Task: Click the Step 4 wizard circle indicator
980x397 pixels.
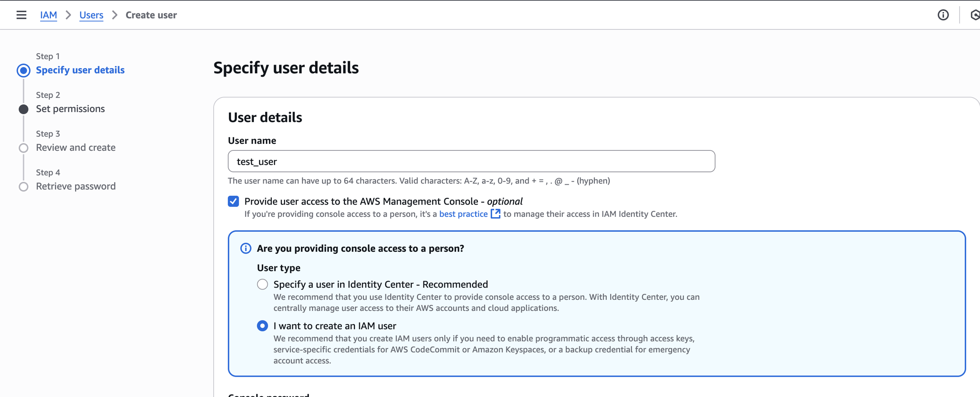Action: pyautogui.click(x=24, y=187)
